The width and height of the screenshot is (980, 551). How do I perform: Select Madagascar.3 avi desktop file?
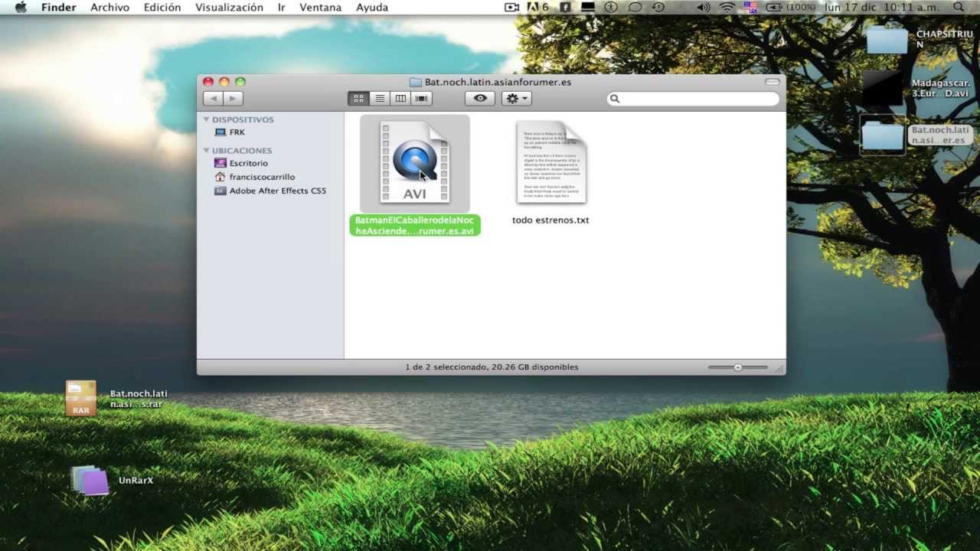click(884, 88)
